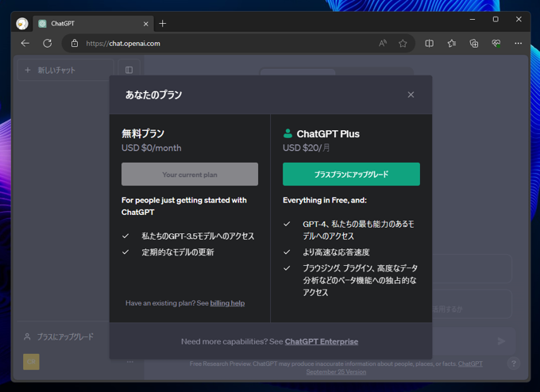This screenshot has width=540, height=392.
Task: Open browser settings and more menu
Action: 518,44
